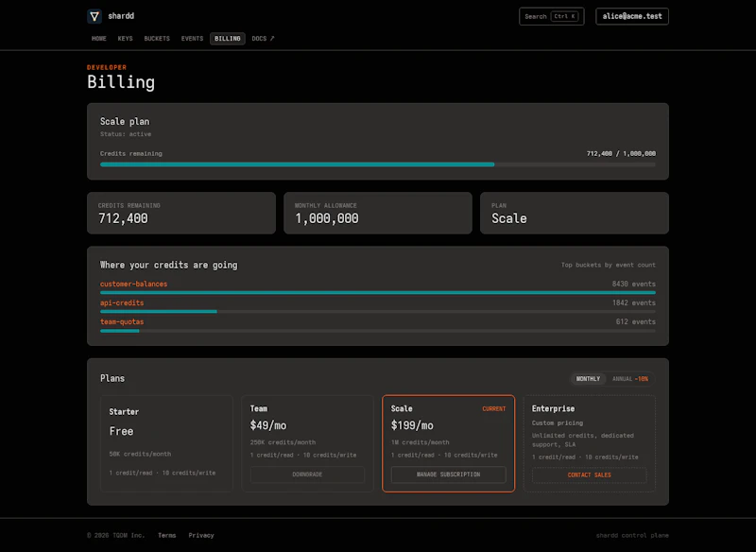Open the shardd brand name link
This screenshot has height=552, width=756.
(x=121, y=16)
